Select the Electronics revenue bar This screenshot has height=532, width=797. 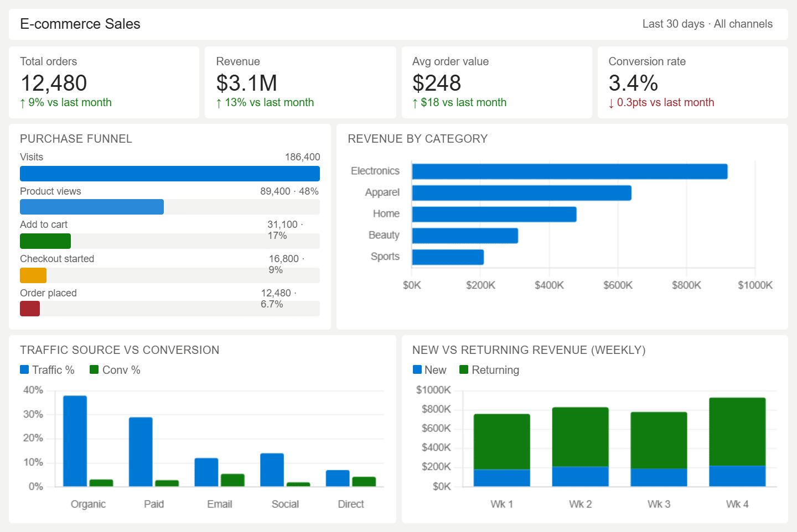[570, 171]
